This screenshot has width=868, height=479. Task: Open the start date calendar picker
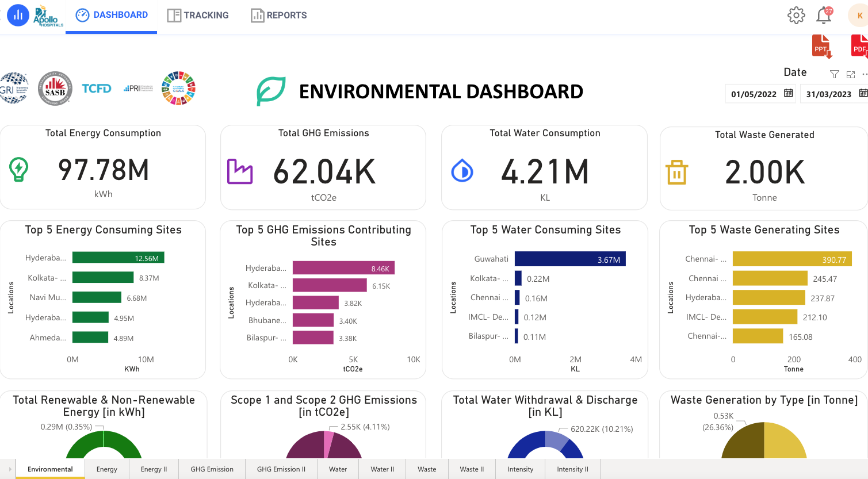[789, 93]
